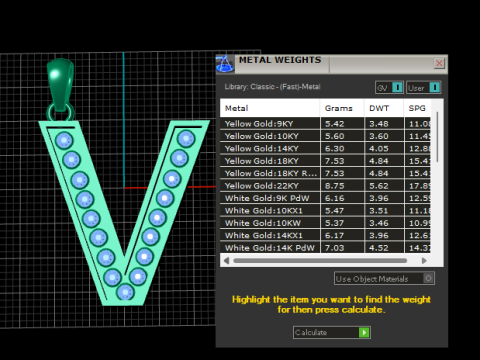The height and width of the screenshot is (360, 480).
Task: Select the White Gold:10KX1 row
Action: coord(325,211)
